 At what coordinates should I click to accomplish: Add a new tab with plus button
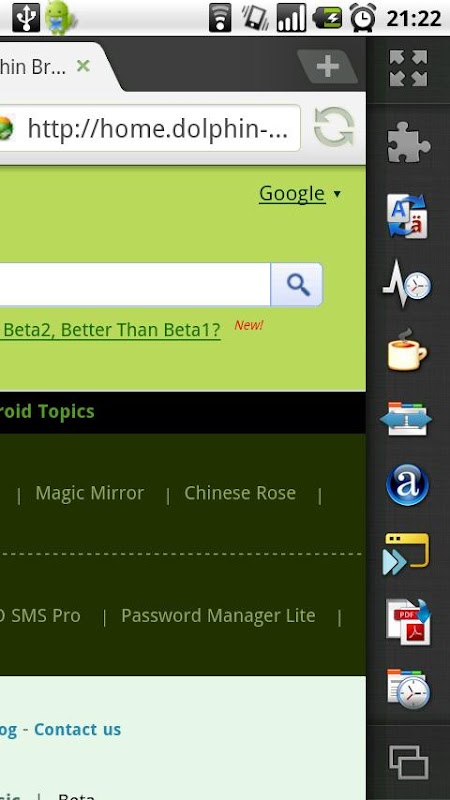[327, 66]
